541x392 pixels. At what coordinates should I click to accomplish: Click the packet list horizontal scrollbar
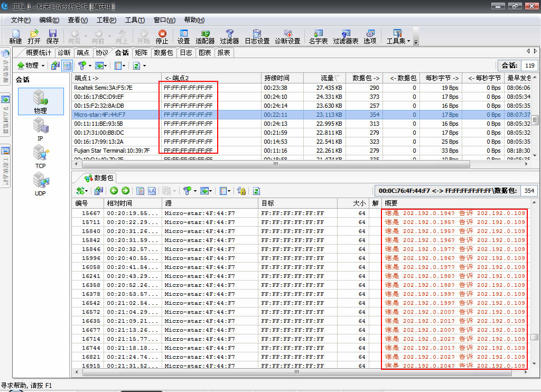(296, 372)
